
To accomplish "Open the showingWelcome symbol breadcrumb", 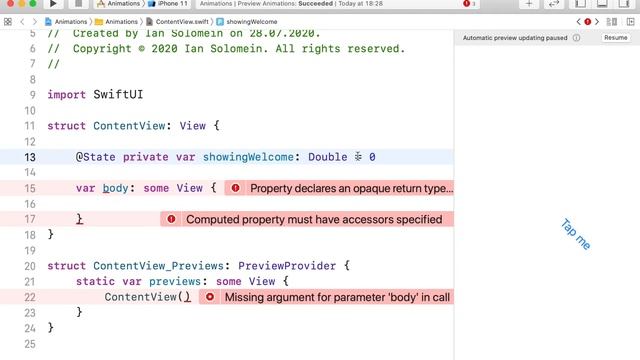I will pos(247,22).
